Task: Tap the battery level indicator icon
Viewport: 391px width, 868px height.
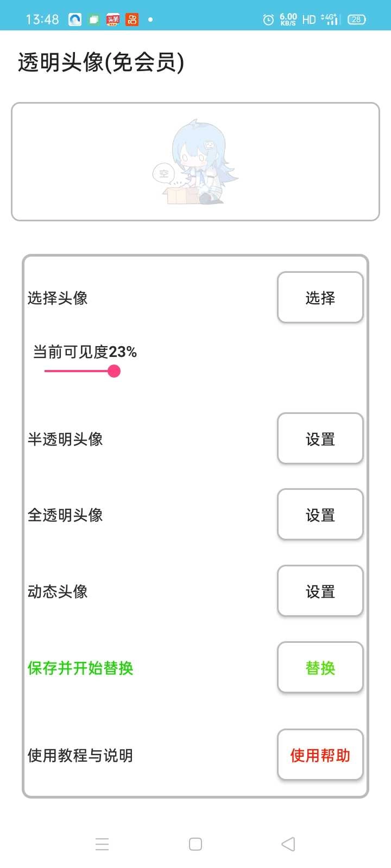Action: [x=356, y=20]
